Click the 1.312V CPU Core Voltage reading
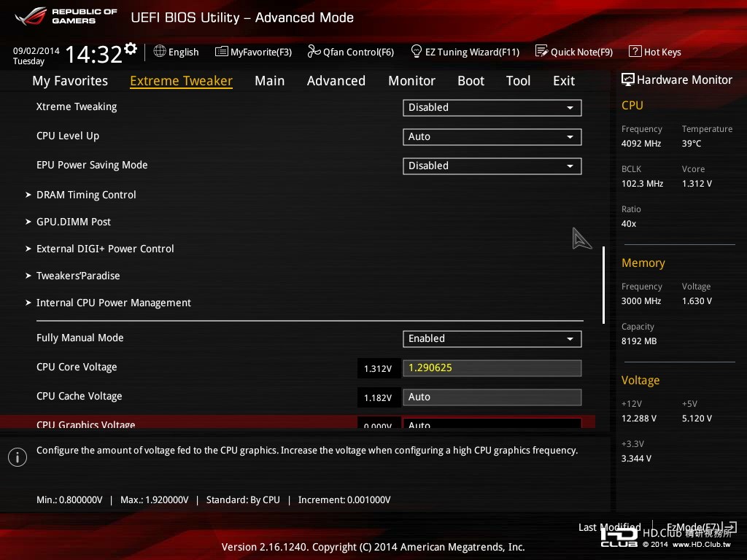 point(378,368)
